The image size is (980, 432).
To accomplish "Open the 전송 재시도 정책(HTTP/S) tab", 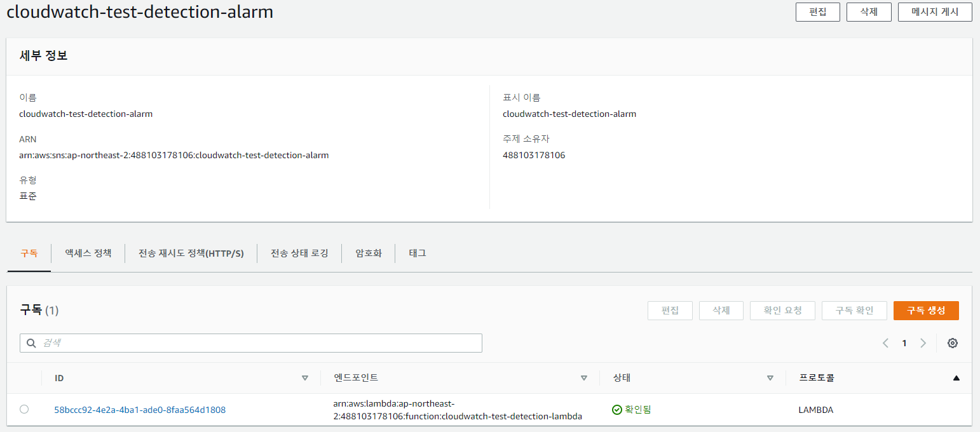I will point(191,253).
